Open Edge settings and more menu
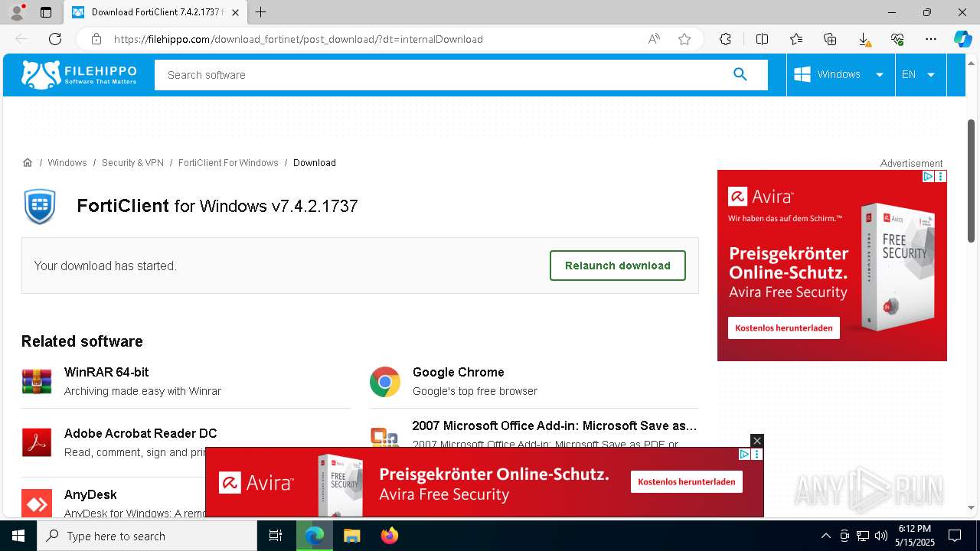980x551 pixels. click(931, 39)
